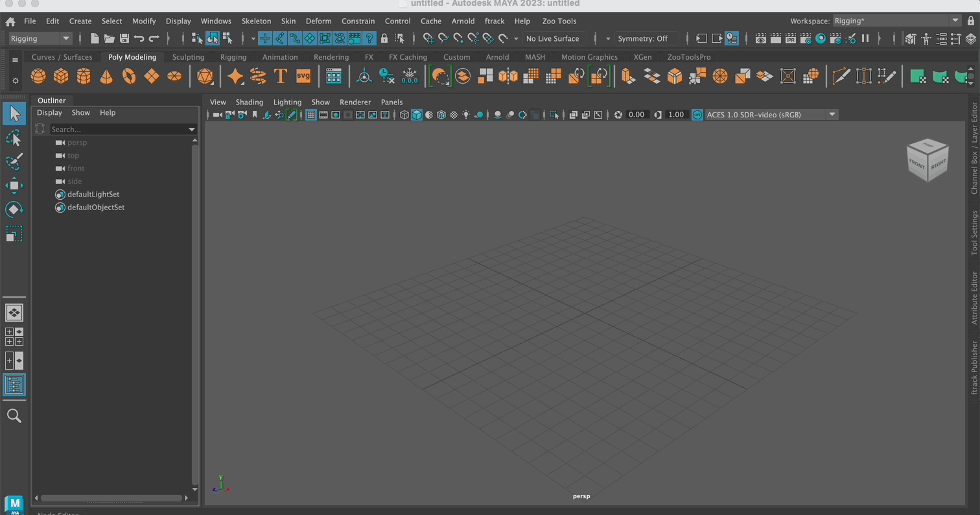Image resolution: width=980 pixels, height=515 pixels.
Task: Create a polygon sphere from the shelf
Action: [x=38, y=76]
